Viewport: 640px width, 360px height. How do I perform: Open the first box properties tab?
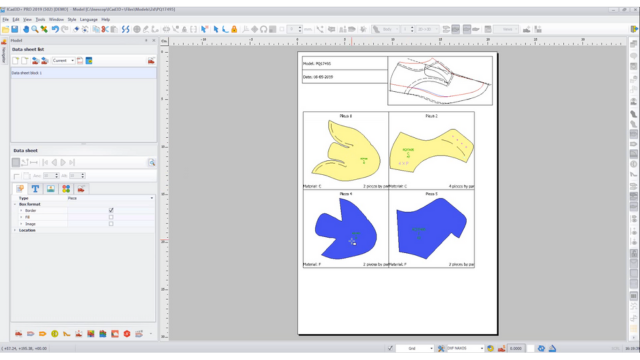(x=20, y=189)
